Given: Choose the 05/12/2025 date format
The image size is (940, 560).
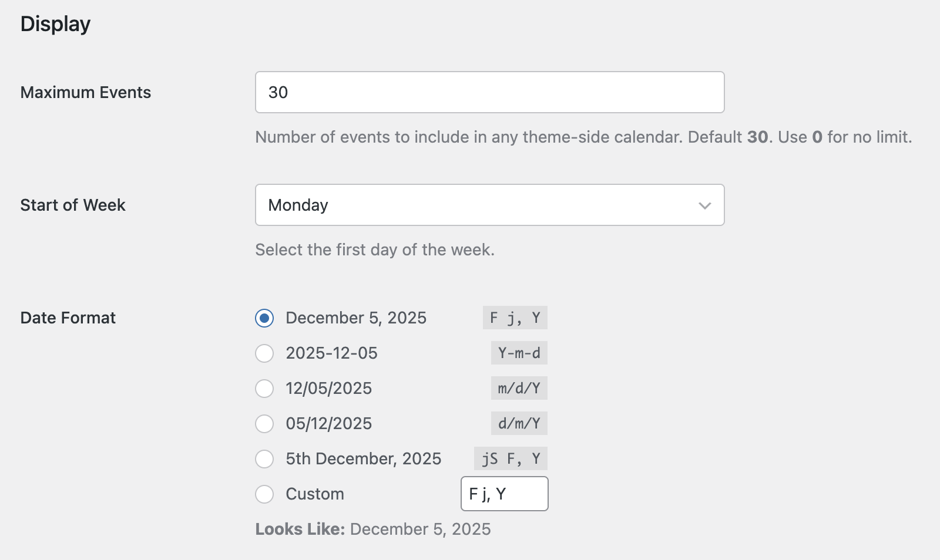Looking at the screenshot, I should pyautogui.click(x=264, y=423).
